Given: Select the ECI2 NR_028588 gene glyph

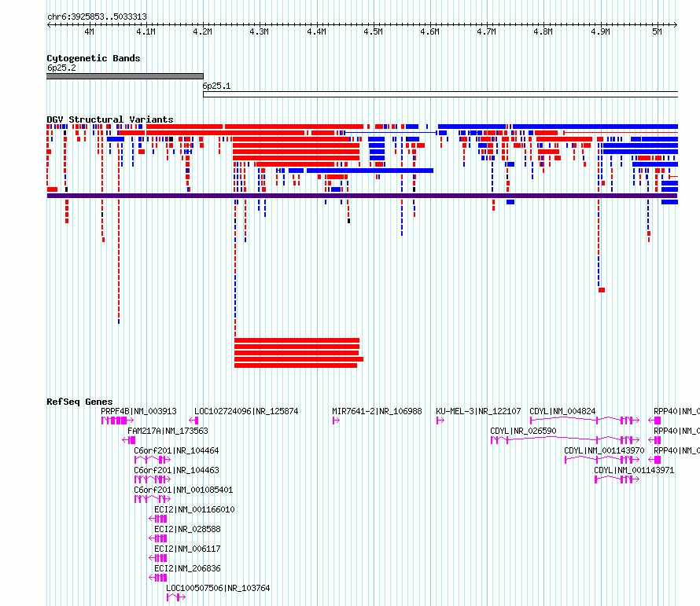Looking at the screenshot, I should 157,538.
